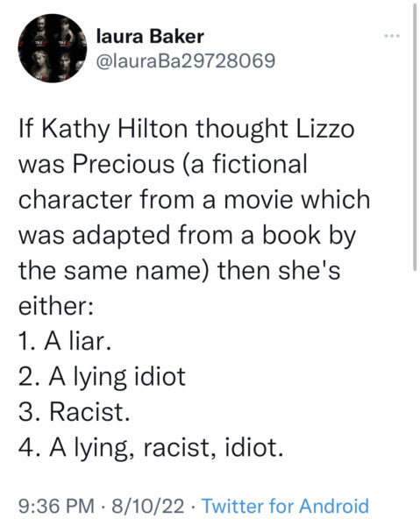420x526 pixels.
Task: Open the @lauraBa29728069 handle
Action: (x=186, y=61)
